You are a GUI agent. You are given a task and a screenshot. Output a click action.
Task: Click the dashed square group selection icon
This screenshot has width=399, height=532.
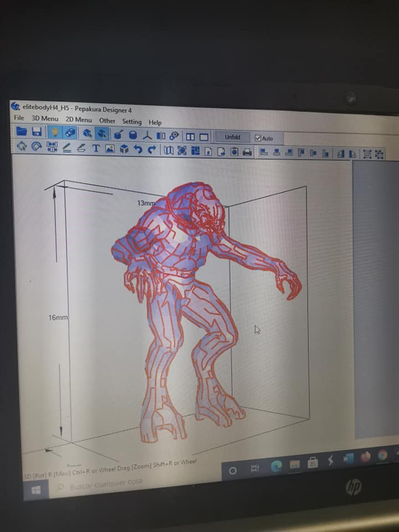pos(367,155)
